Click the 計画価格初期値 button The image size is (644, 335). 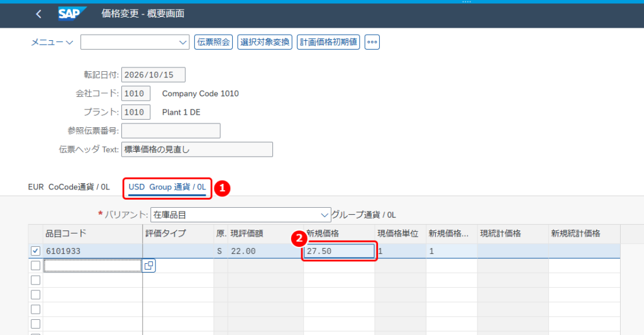(328, 42)
